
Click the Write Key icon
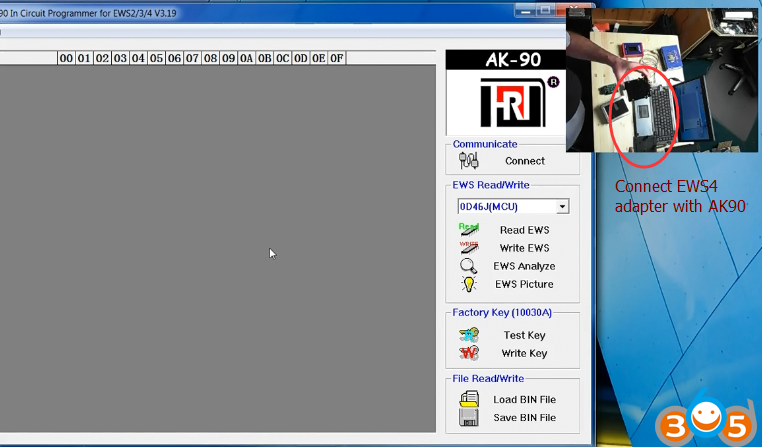(469, 353)
